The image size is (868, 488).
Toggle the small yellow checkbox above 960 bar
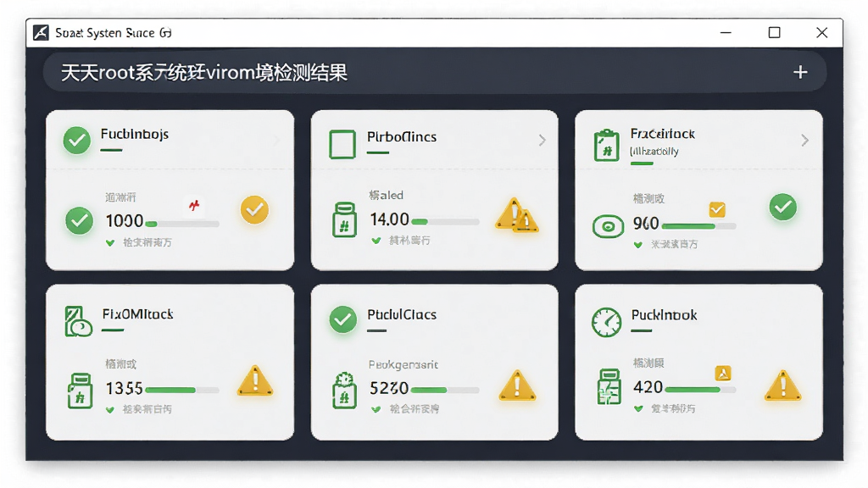[x=717, y=209]
